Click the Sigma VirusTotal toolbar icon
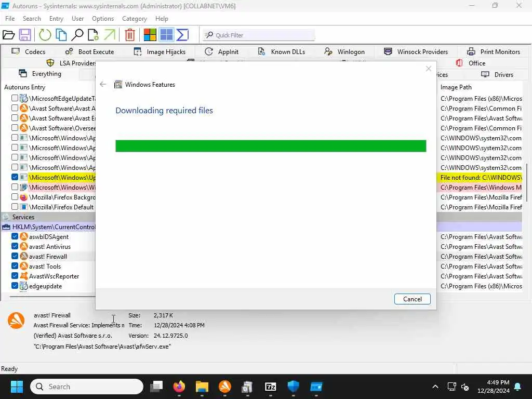The height and width of the screenshot is (399, 532). [182, 35]
